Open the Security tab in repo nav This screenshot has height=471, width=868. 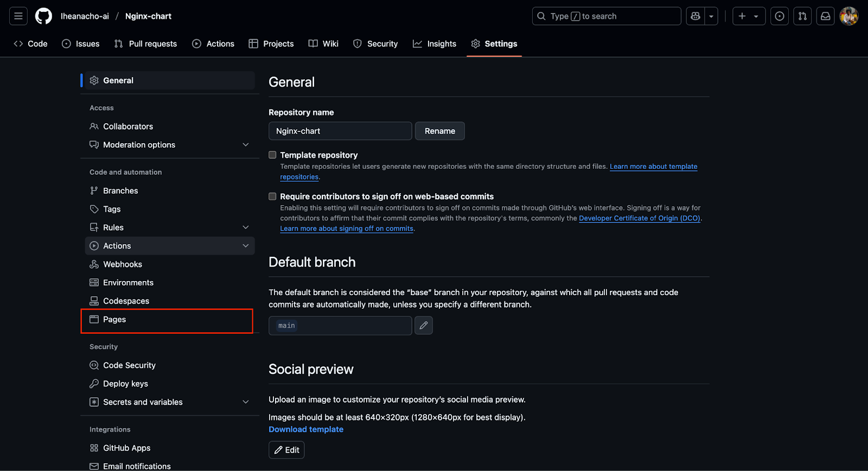click(x=375, y=43)
